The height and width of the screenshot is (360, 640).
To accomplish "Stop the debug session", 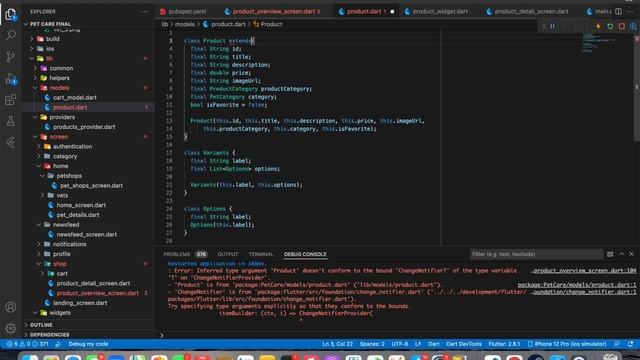I will (x=622, y=26).
